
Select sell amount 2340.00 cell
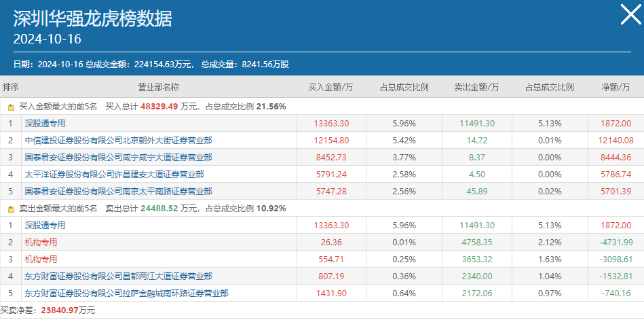click(x=477, y=277)
